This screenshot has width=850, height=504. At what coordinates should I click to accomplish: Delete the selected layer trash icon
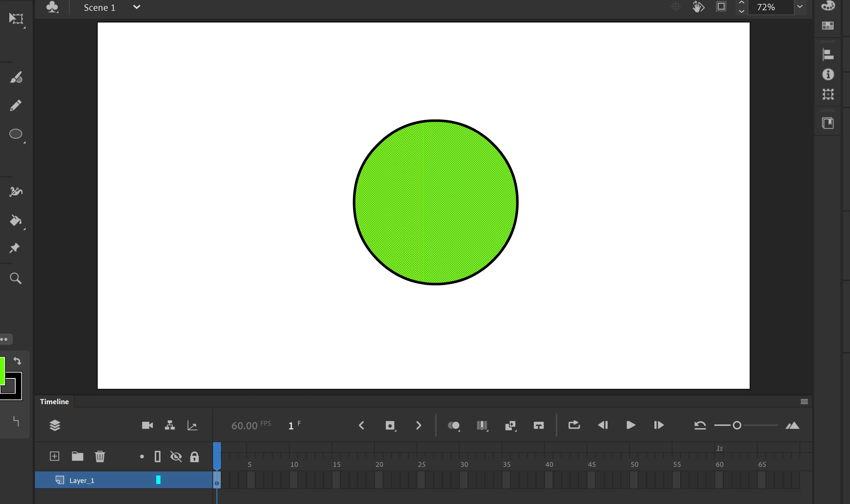(x=100, y=456)
